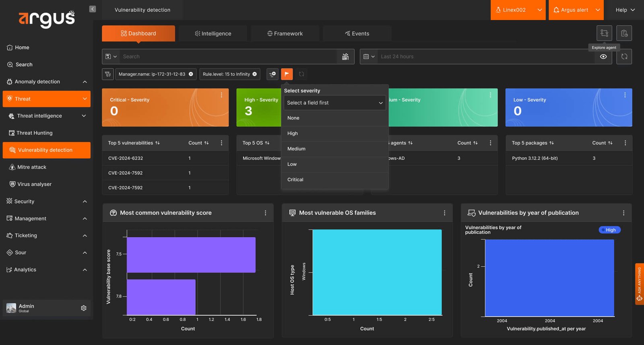Click the Argus alert button

576,10
